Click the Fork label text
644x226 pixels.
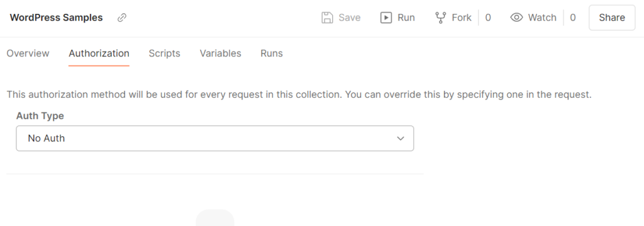(x=462, y=18)
